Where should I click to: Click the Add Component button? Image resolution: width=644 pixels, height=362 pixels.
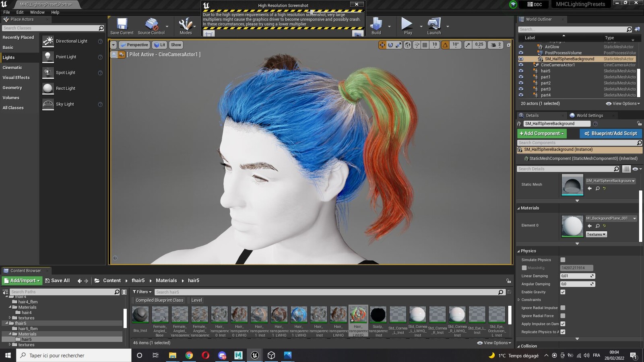(x=541, y=134)
